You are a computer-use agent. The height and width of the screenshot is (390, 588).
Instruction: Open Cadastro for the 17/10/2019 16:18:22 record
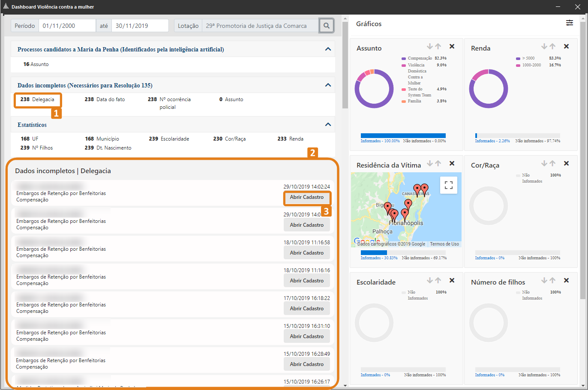coord(307,309)
